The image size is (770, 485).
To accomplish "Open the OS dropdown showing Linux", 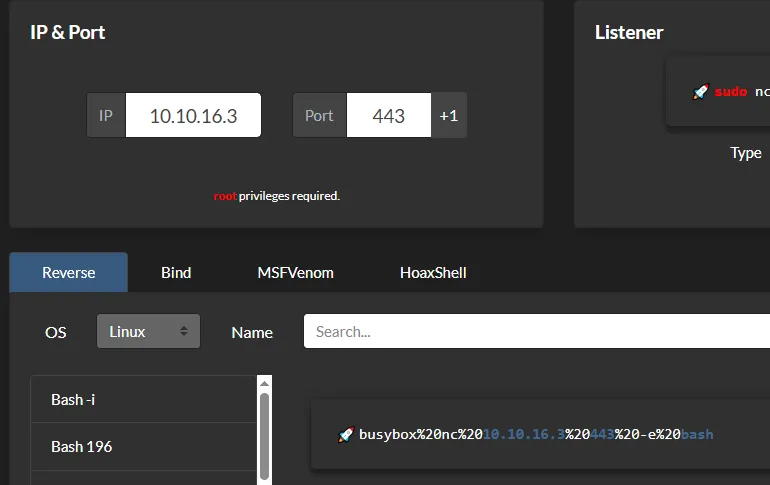I will click(148, 331).
